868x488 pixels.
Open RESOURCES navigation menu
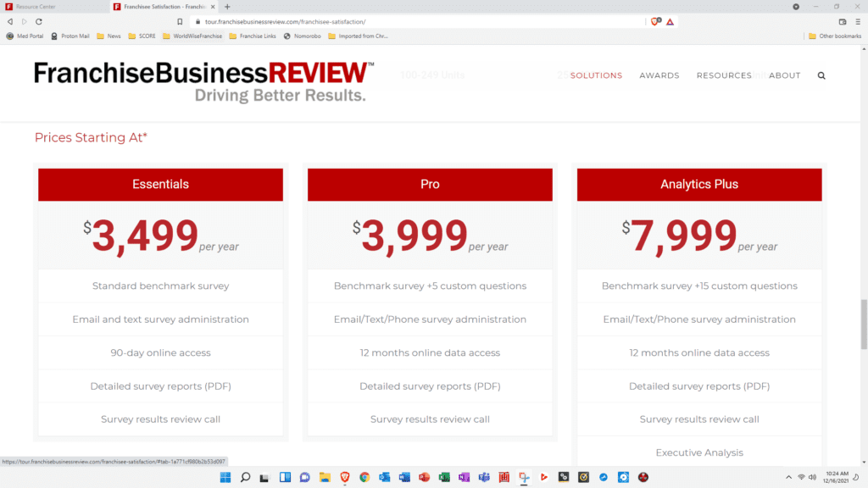tap(724, 75)
